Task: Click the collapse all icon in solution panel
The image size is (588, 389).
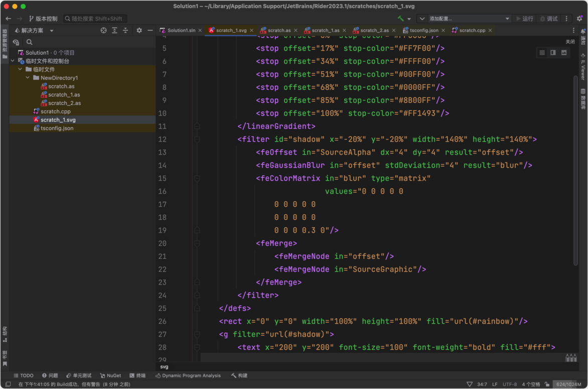Action: (125, 31)
